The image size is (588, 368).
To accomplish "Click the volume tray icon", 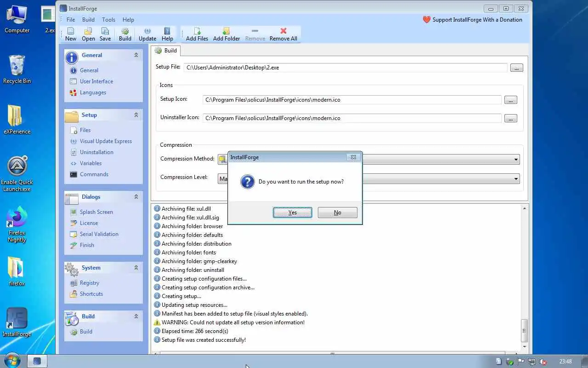I will tap(543, 362).
